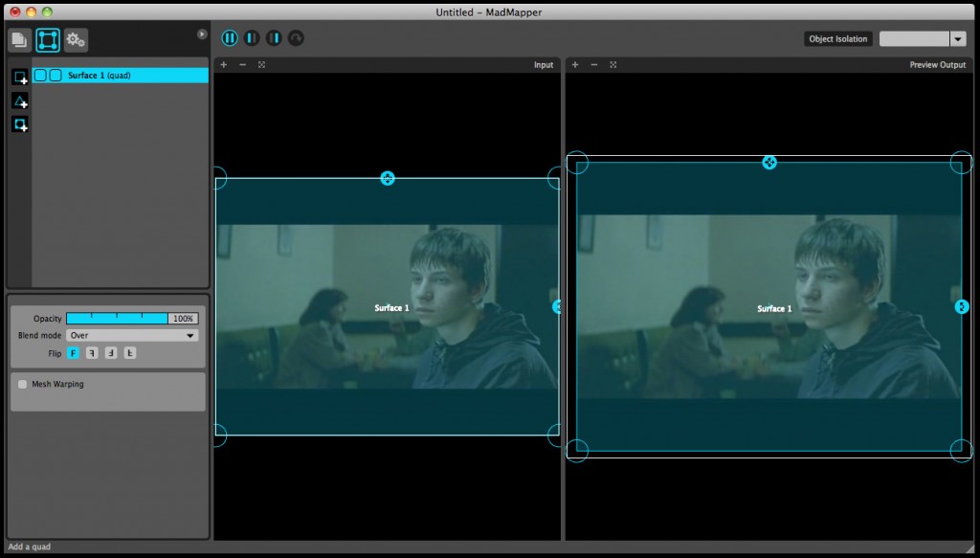Screen dimensions: 980x558
Task: Select the right-bar highlighted view mode button
Action: 274,38
